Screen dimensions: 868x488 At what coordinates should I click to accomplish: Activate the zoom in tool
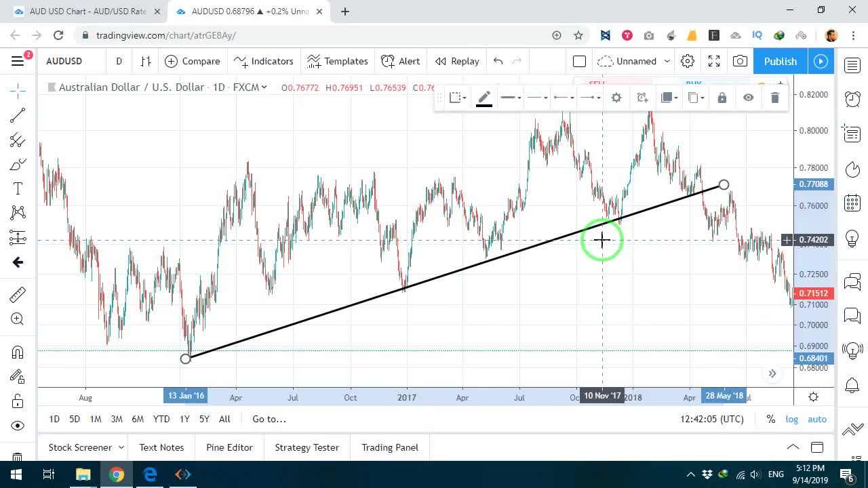tap(18, 319)
